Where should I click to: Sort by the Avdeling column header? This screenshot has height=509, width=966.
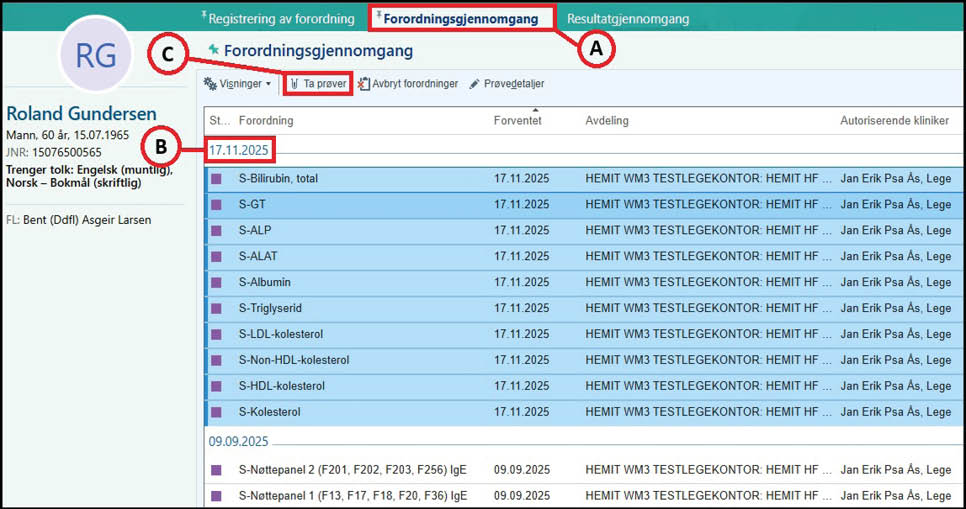point(607,121)
